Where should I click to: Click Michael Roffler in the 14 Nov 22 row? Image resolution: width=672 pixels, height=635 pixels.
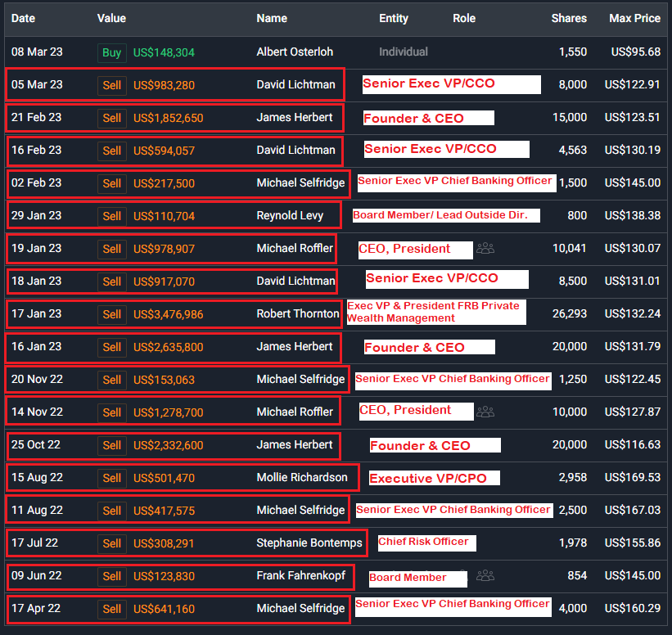coord(295,412)
